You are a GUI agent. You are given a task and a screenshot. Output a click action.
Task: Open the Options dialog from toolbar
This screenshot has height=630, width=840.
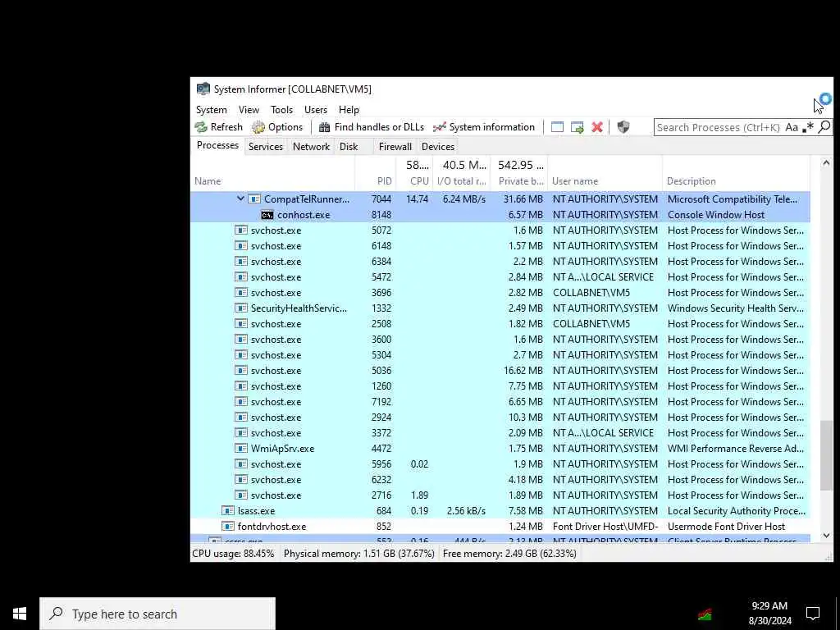pyautogui.click(x=277, y=127)
